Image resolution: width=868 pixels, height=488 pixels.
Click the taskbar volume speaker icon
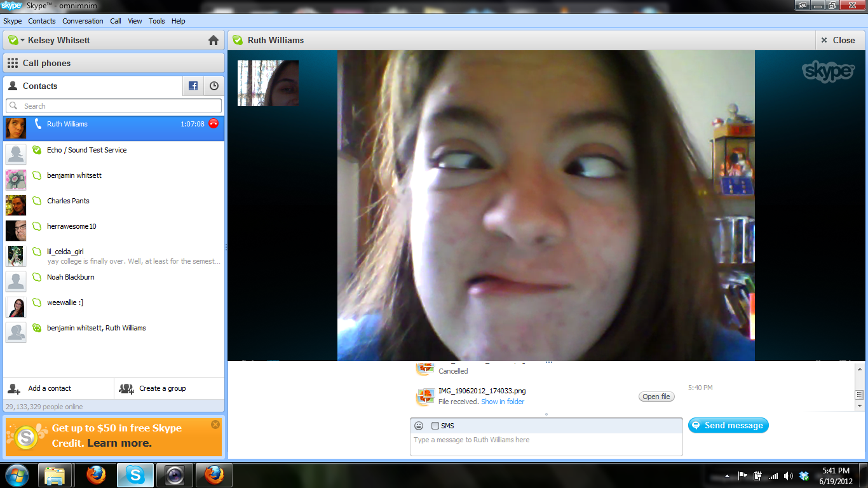(x=789, y=476)
